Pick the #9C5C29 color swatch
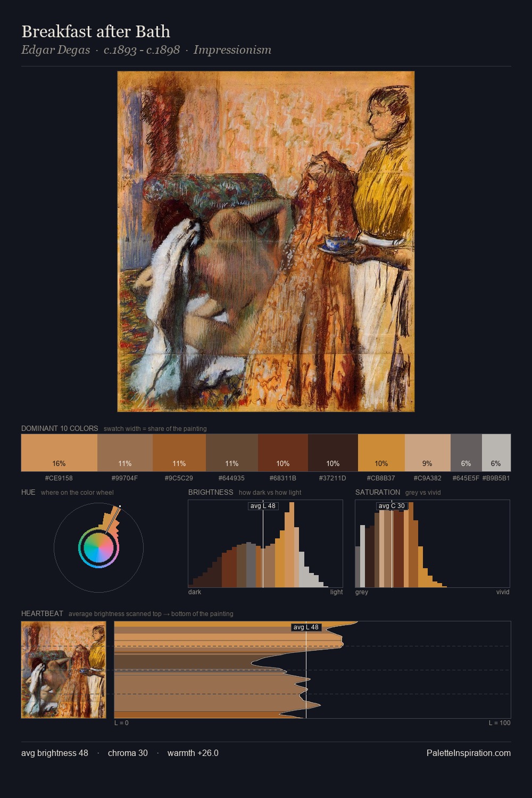The height and width of the screenshot is (798, 532). tap(179, 453)
